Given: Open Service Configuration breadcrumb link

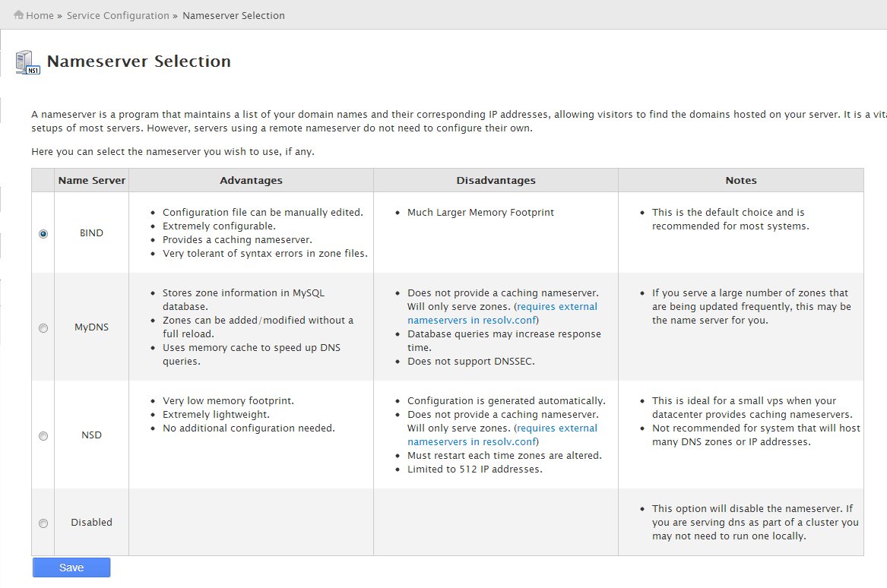Looking at the screenshot, I should [118, 15].
